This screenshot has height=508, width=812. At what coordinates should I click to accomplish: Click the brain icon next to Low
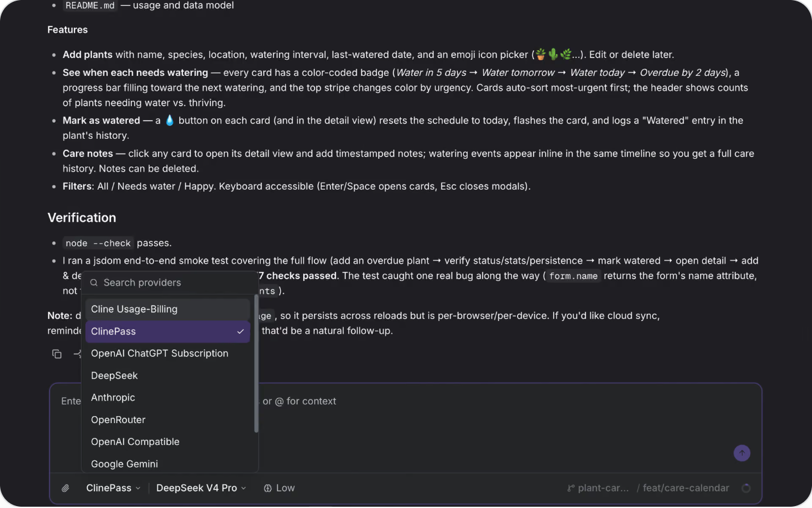[x=268, y=488]
